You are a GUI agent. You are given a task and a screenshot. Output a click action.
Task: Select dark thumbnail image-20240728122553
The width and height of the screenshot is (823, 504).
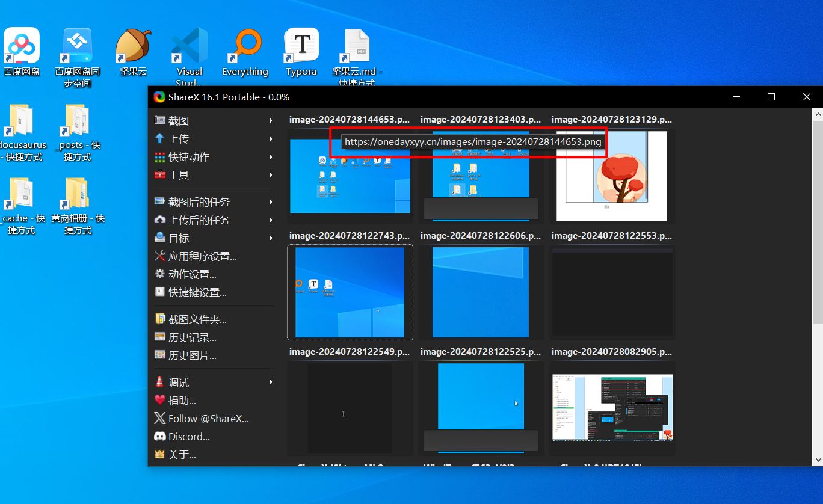click(x=612, y=292)
